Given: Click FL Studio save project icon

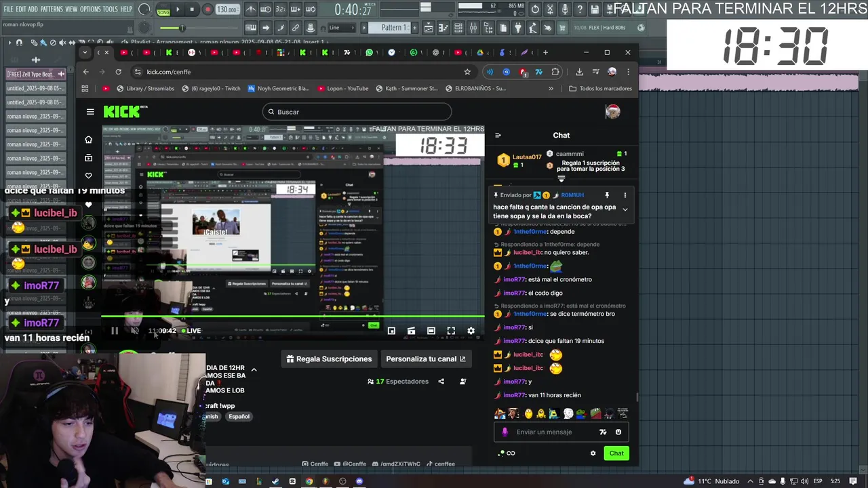Looking at the screenshot, I should pyautogui.click(x=595, y=9).
